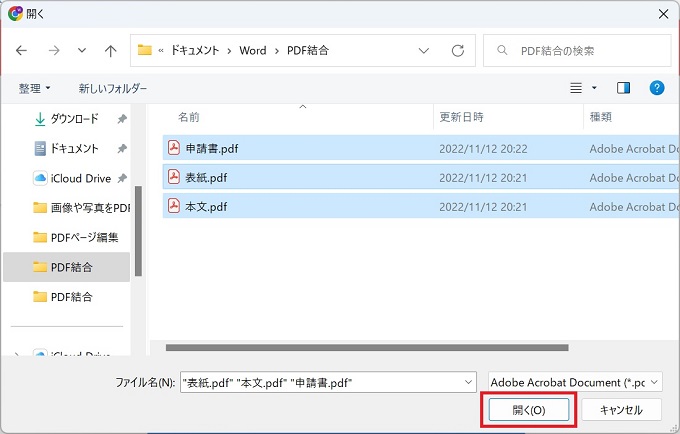Open the view options dropdown
Screen dimensions: 680x434
pos(594,88)
